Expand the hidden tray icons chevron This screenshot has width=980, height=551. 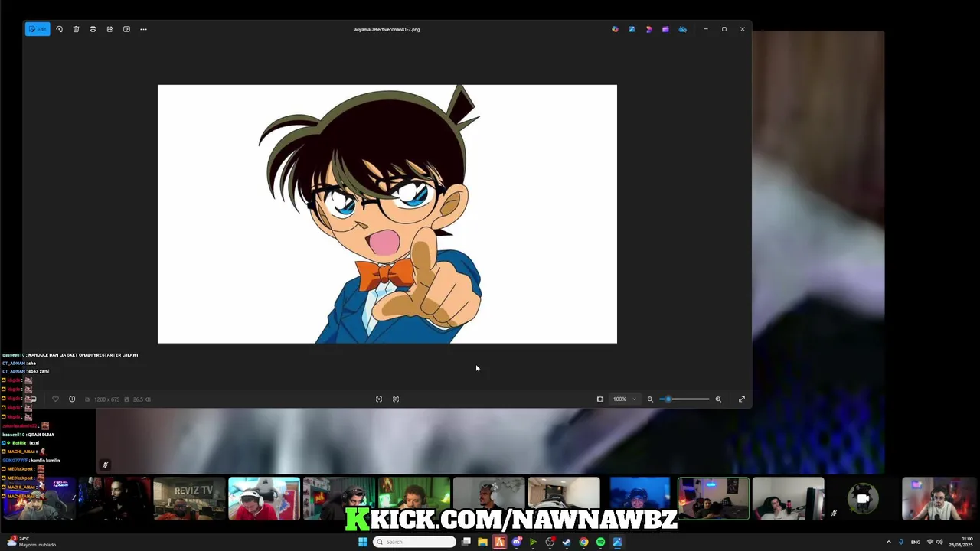coord(888,542)
